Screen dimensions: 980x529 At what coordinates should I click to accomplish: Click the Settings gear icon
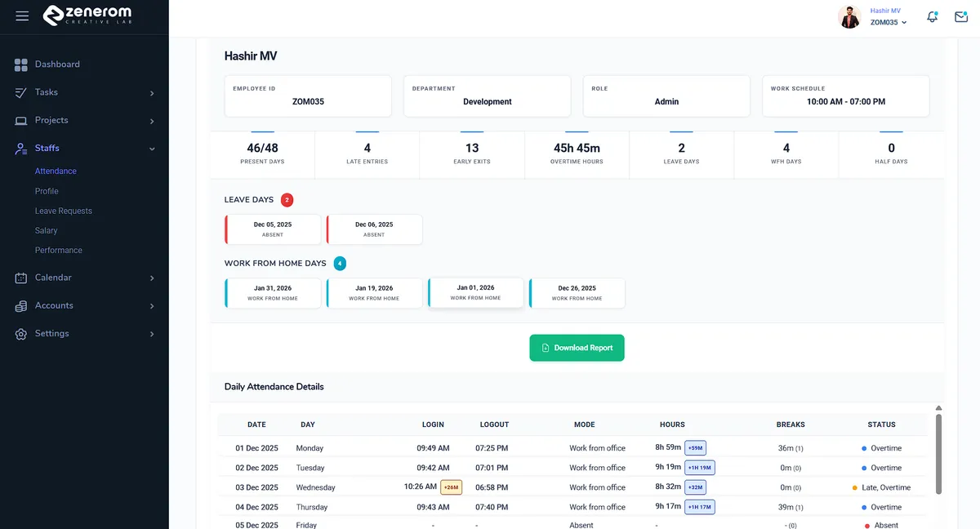click(x=21, y=333)
